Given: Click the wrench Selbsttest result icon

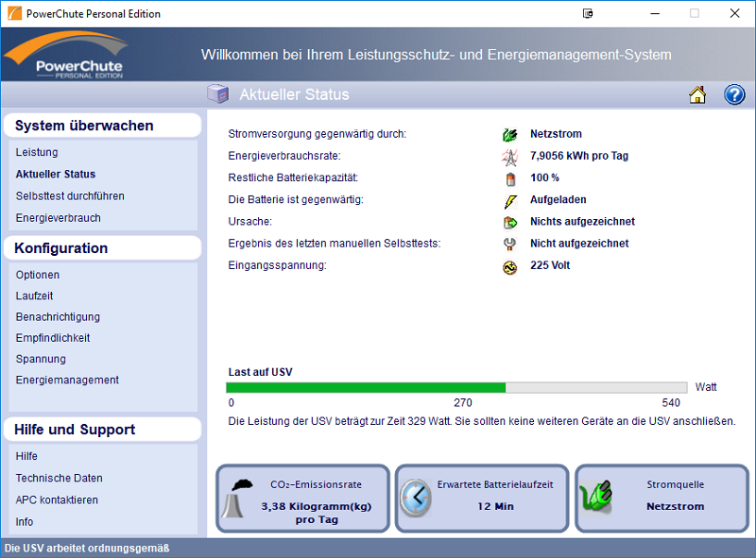Looking at the screenshot, I should click(510, 245).
